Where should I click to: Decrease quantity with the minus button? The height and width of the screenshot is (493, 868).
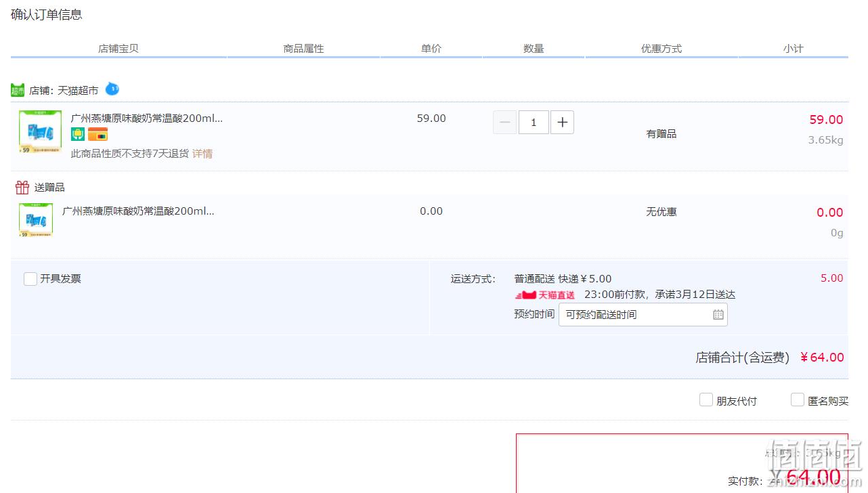504,123
